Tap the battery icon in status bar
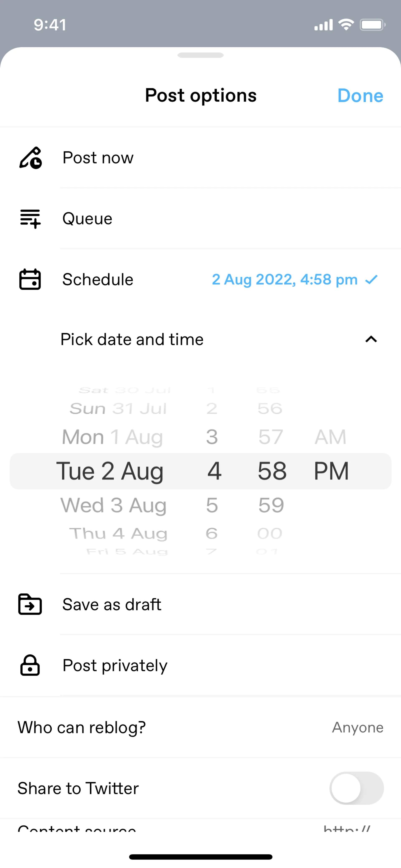 372,25
